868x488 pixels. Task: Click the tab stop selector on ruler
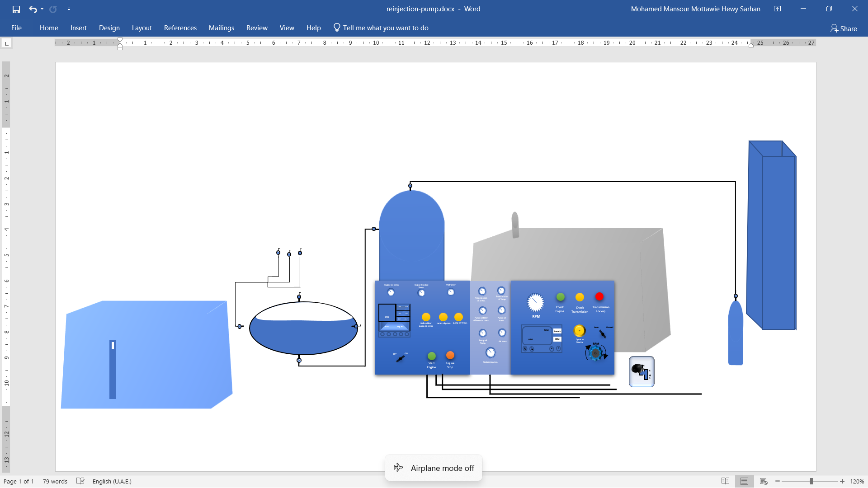7,43
